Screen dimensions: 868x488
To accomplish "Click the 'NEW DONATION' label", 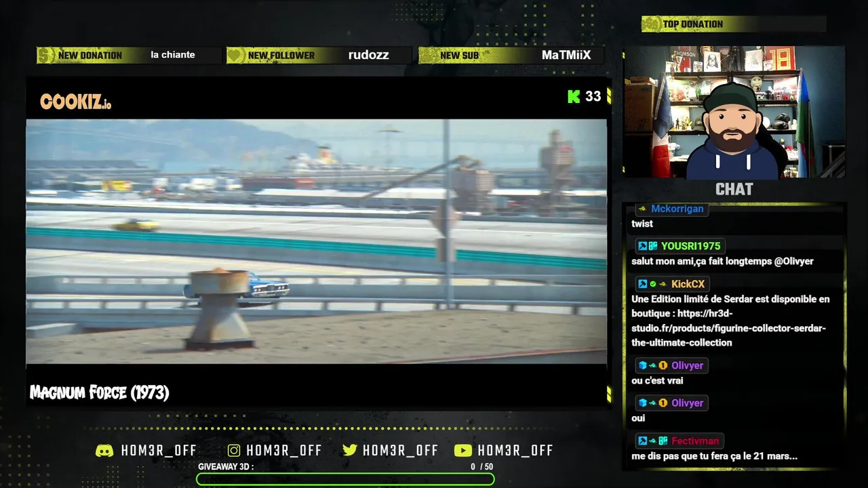I will click(x=90, y=56).
